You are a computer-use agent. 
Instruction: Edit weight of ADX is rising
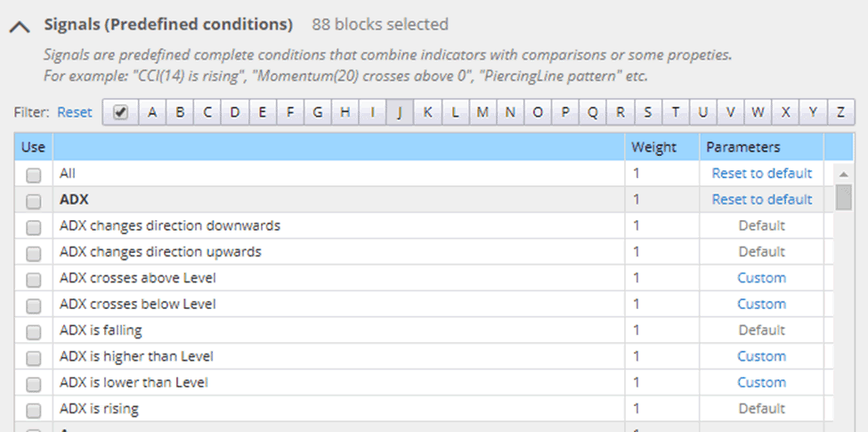point(662,409)
